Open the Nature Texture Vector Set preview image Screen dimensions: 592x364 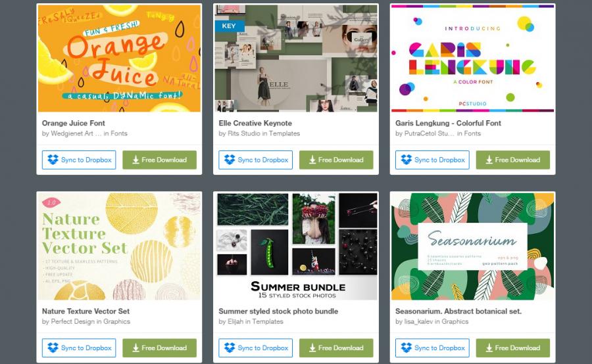(x=119, y=246)
